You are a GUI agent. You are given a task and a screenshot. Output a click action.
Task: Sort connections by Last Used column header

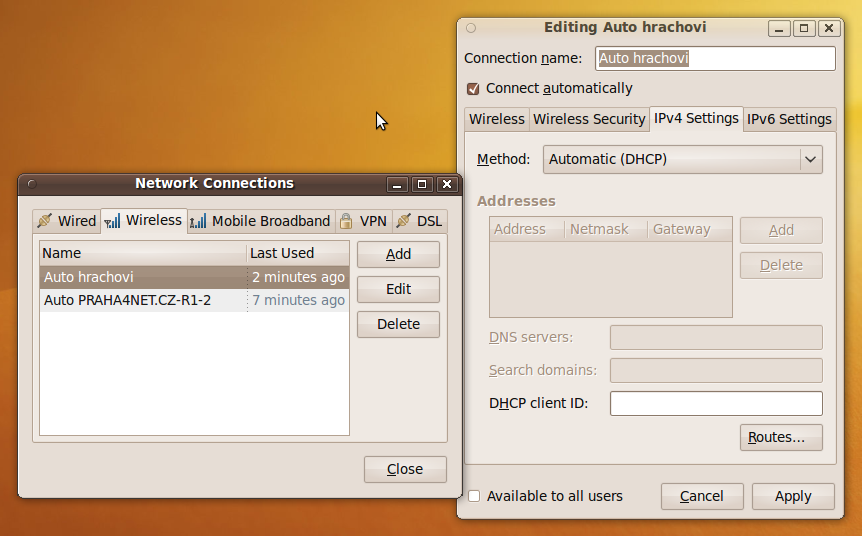[297, 253]
